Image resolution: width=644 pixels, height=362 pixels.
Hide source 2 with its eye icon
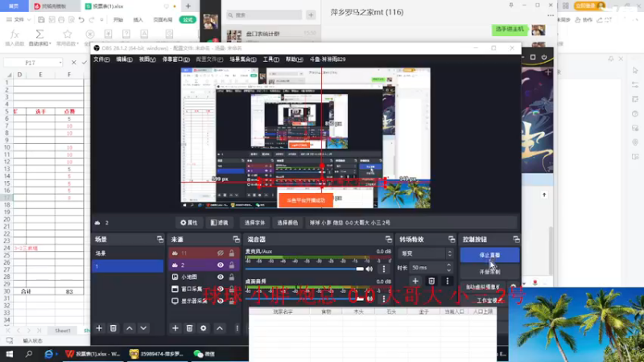tap(220, 265)
